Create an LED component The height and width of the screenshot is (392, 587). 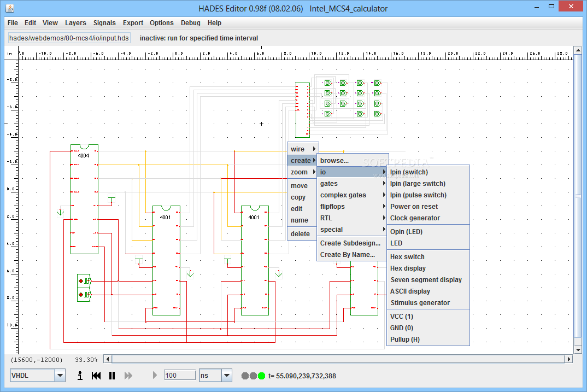(428, 243)
